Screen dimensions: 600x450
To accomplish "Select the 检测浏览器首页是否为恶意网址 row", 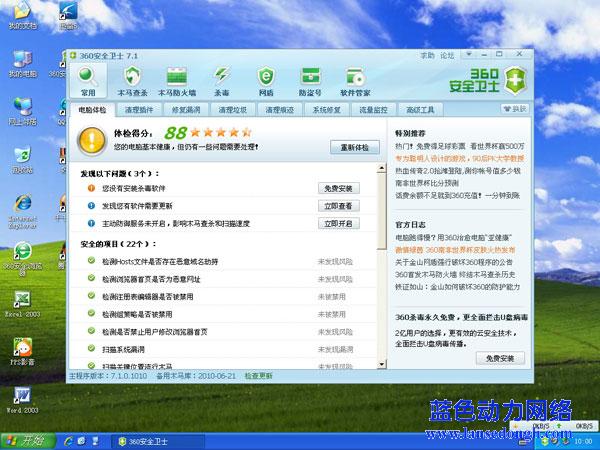I will pos(223,279).
